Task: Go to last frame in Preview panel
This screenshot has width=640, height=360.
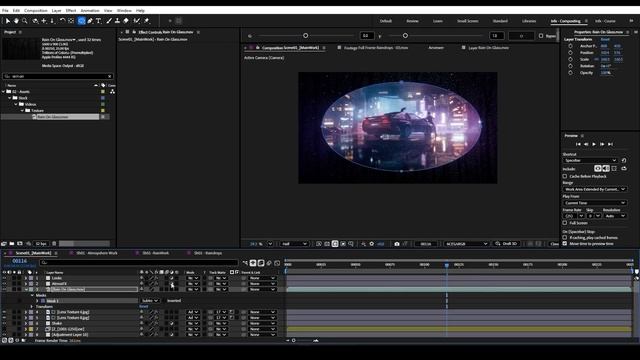Action: point(610,144)
